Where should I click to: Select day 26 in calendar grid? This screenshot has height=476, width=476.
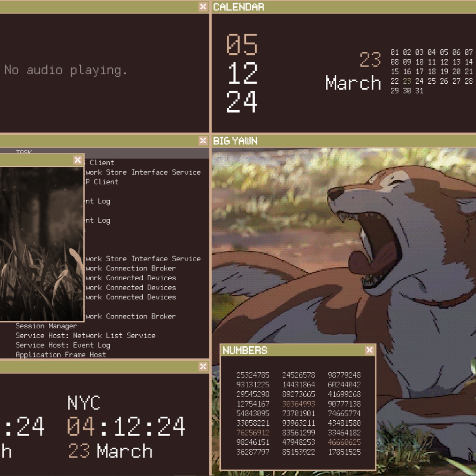[x=444, y=81]
